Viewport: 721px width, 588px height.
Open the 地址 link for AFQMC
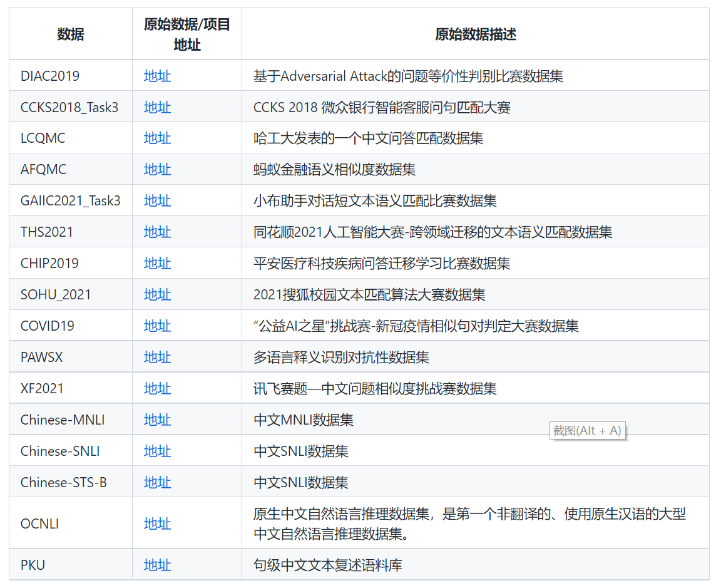(x=157, y=169)
